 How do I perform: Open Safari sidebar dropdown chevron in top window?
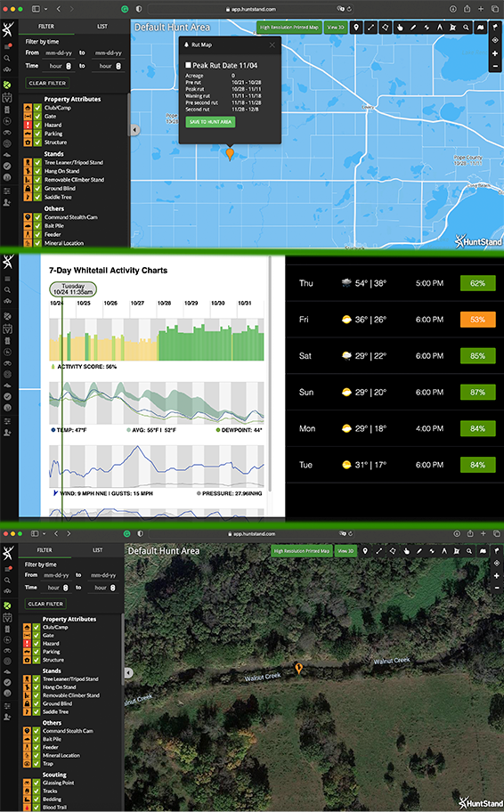coord(45,9)
